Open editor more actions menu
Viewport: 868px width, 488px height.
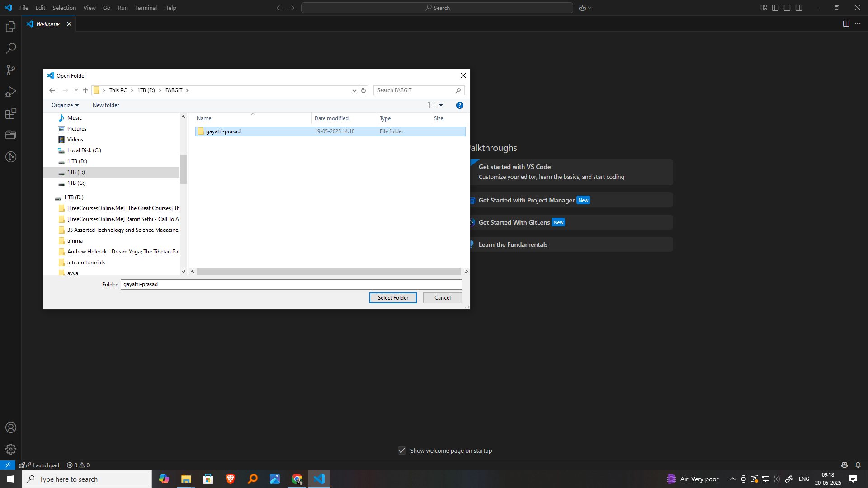pos(858,24)
